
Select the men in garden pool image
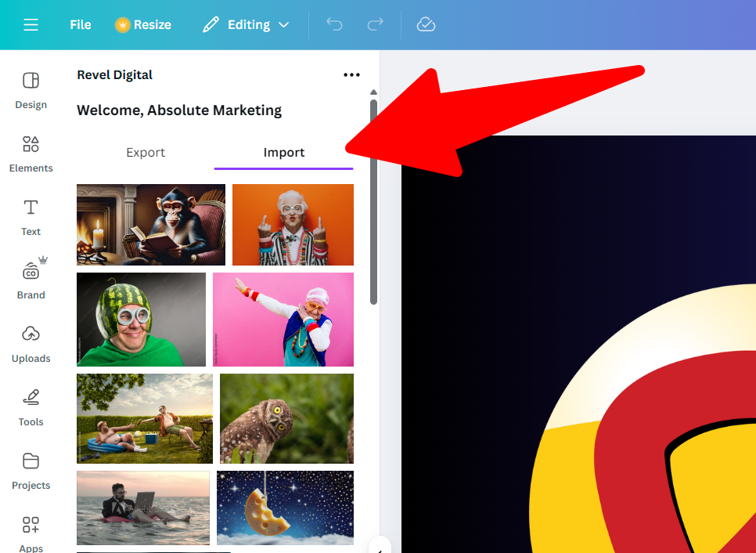pyautogui.click(x=145, y=418)
